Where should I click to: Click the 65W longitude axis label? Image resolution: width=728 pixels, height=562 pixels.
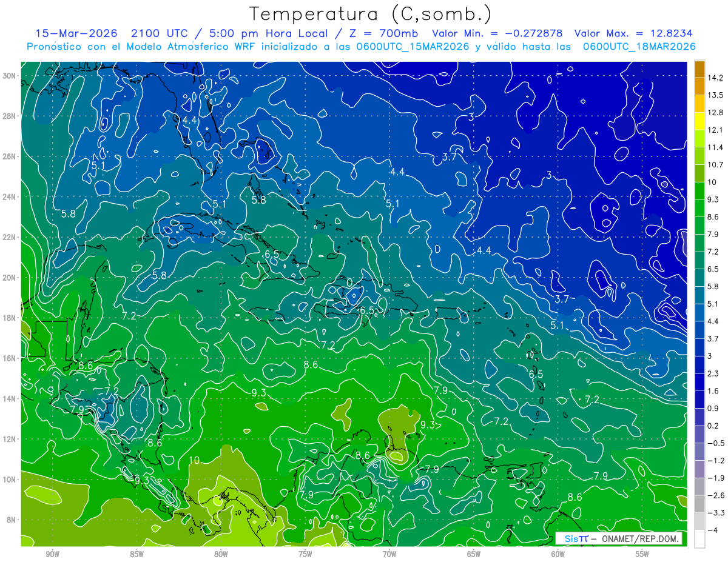[x=474, y=554]
